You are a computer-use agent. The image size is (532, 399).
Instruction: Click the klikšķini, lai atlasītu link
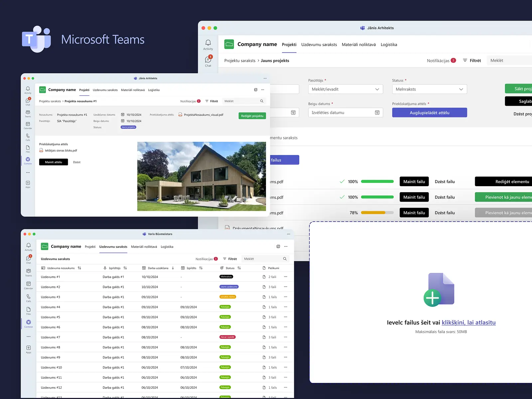pyautogui.click(x=468, y=323)
